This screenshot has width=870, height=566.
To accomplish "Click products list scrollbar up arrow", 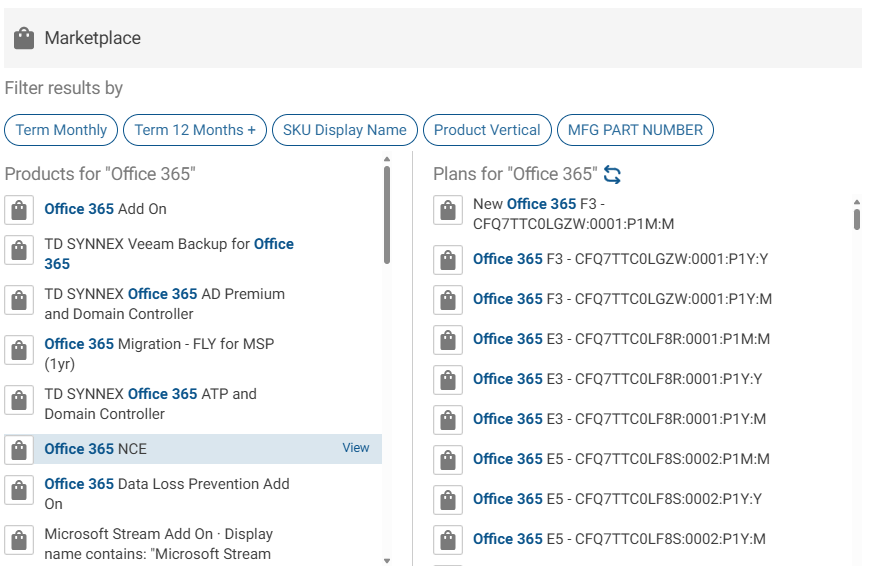I will tap(387, 159).
